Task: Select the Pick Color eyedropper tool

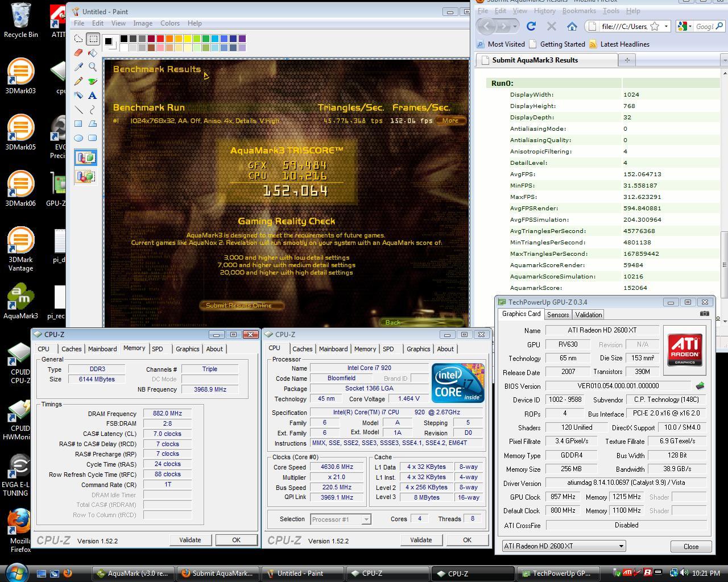Action: click(78, 67)
